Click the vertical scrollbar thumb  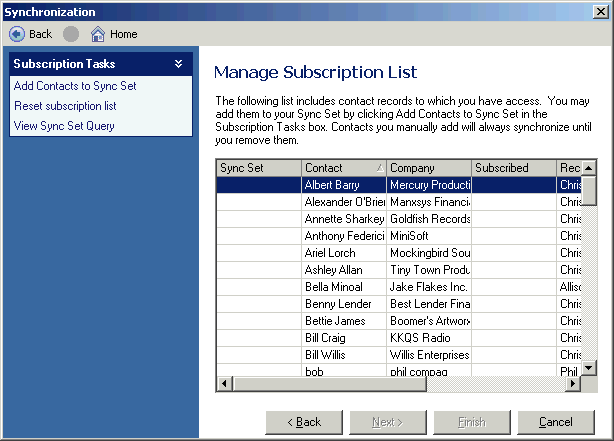[x=589, y=191]
